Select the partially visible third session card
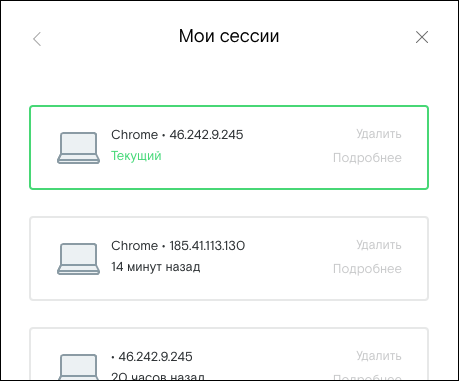Image resolution: width=459 pixels, height=381 pixels. [229, 354]
